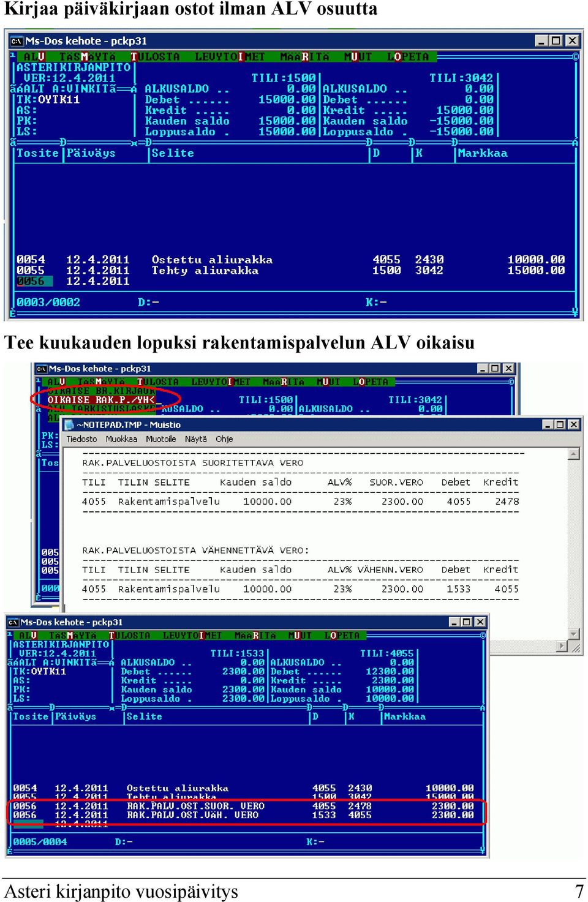
Task: Open Muotoile menu in Notepad
Action: (160, 439)
